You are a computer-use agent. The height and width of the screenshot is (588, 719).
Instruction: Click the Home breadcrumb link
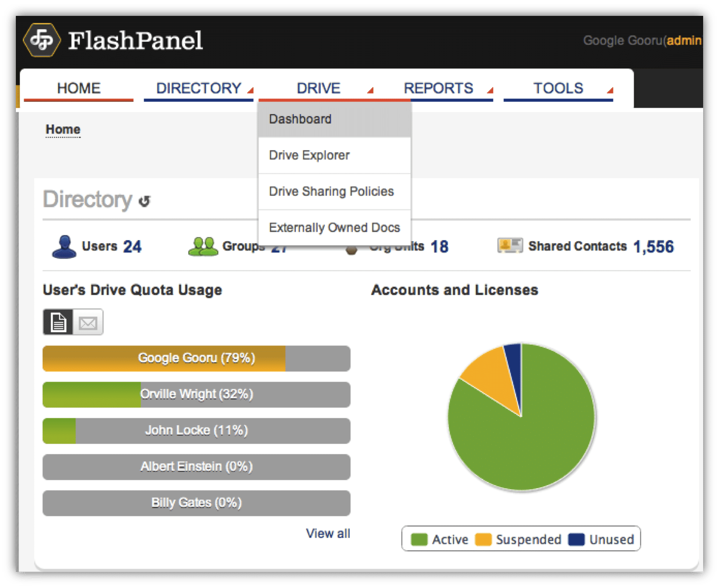click(63, 130)
